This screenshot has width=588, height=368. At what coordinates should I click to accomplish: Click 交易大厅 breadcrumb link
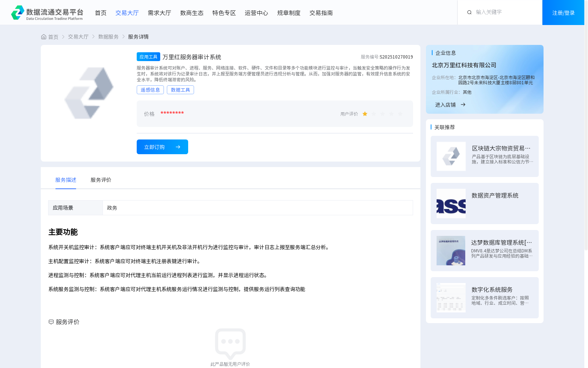tap(78, 37)
